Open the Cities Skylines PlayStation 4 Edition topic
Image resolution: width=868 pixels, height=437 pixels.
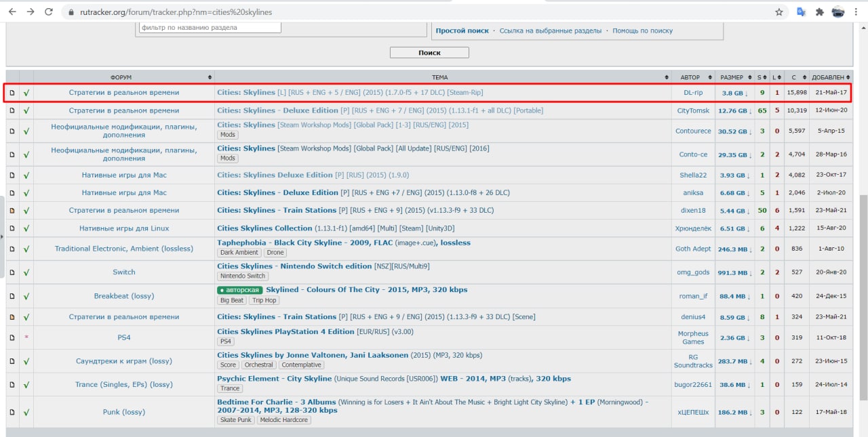315,332
